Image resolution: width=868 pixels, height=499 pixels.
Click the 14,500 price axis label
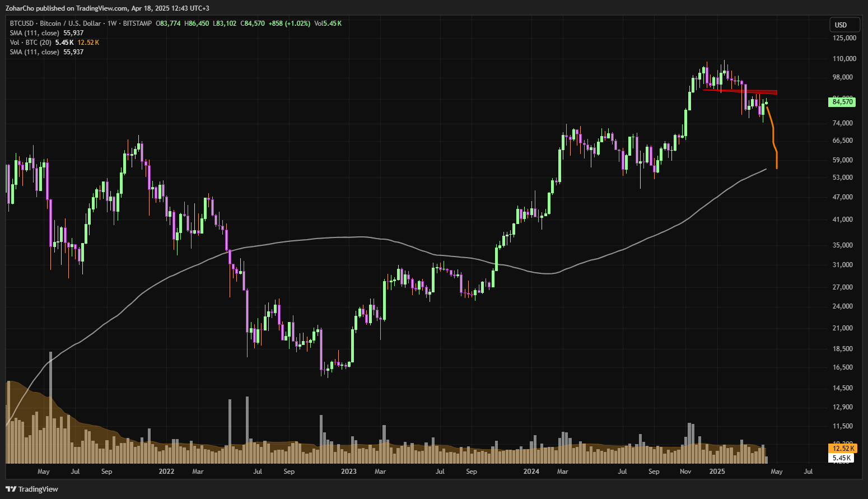[x=843, y=388]
